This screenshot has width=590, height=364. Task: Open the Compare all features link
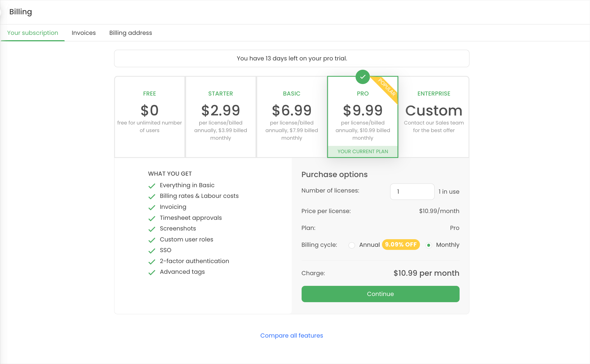[x=291, y=335]
